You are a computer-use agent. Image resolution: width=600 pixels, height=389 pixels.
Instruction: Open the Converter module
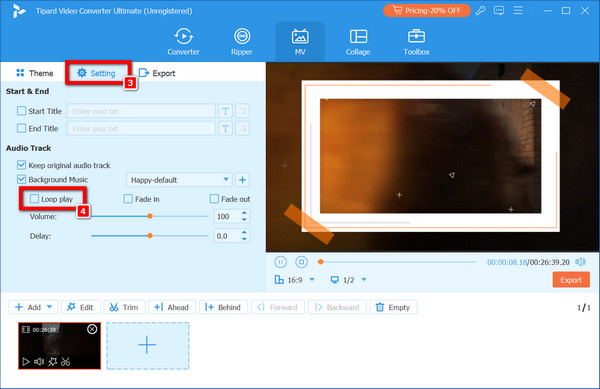point(183,42)
